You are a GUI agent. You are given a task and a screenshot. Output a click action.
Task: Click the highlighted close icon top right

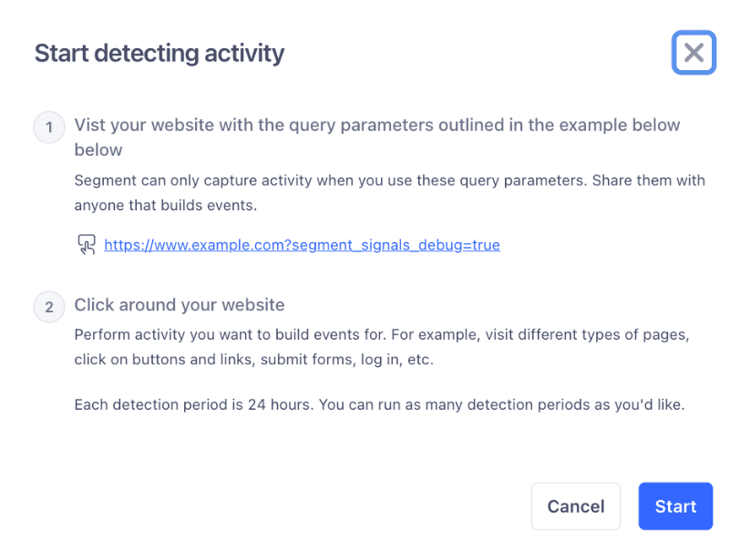click(x=694, y=53)
